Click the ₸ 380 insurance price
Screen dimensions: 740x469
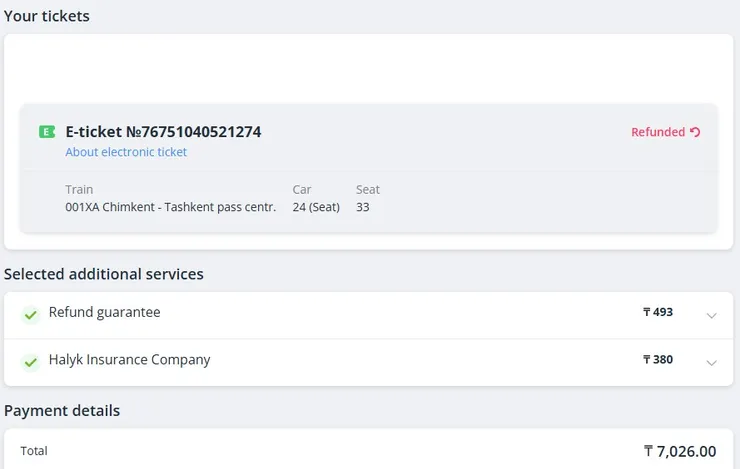point(658,359)
